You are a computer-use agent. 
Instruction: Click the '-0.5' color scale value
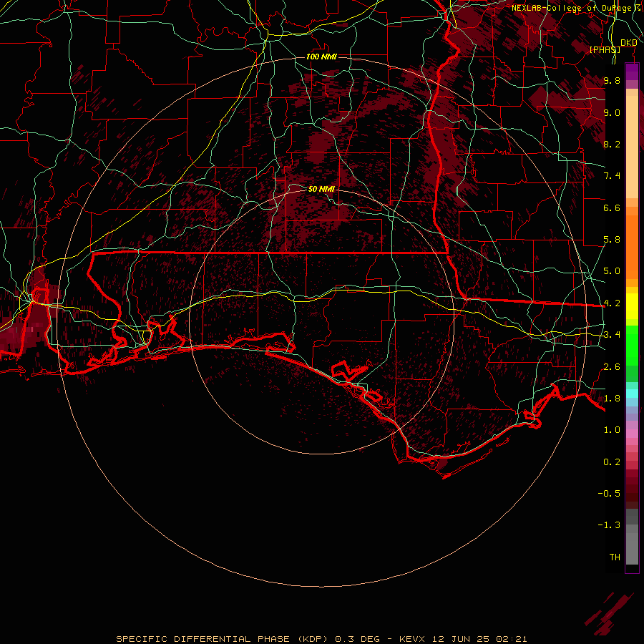pos(609,494)
